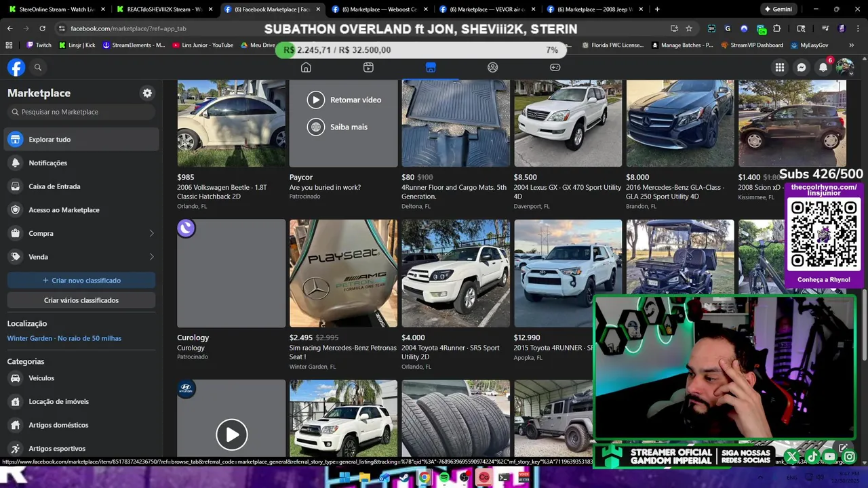This screenshot has height=488, width=868.
Task: Open 2004 Toyota 4Runner $4.000 listing
Action: click(x=456, y=273)
